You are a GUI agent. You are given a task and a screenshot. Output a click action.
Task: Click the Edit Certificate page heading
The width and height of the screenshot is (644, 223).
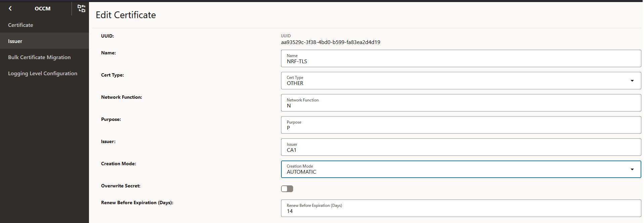(x=126, y=15)
